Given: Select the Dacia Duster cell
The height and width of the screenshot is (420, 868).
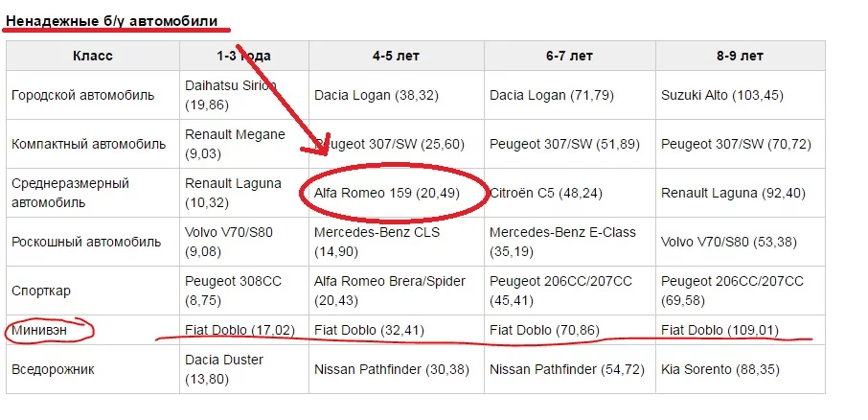Looking at the screenshot, I should (x=226, y=369).
